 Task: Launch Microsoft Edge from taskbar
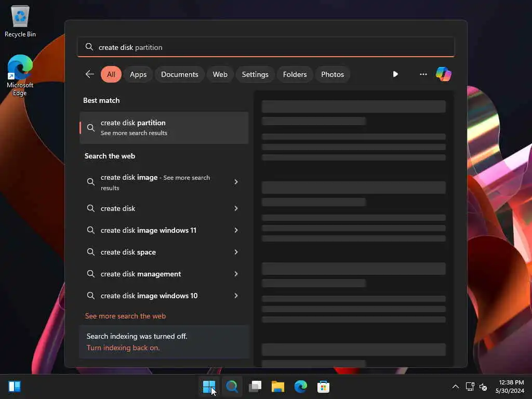pyautogui.click(x=301, y=387)
